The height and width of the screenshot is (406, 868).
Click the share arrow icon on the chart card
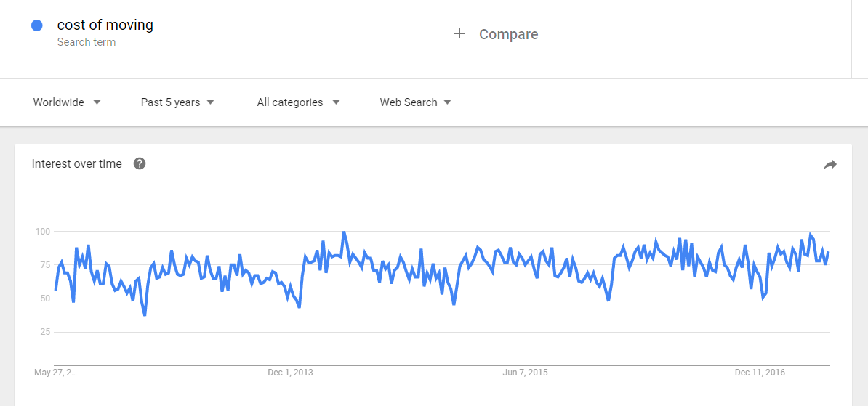click(x=829, y=165)
